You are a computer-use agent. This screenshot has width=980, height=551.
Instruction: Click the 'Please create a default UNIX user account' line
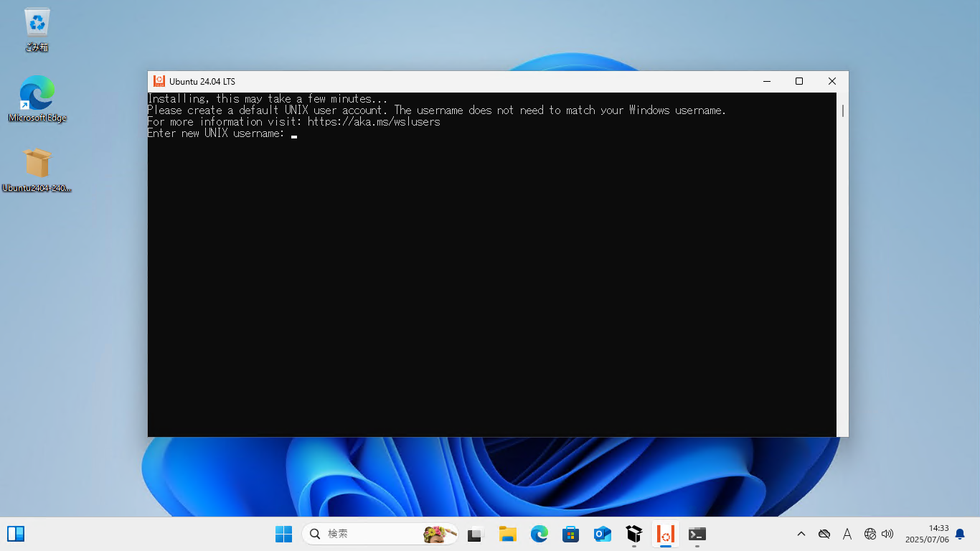[x=437, y=110]
